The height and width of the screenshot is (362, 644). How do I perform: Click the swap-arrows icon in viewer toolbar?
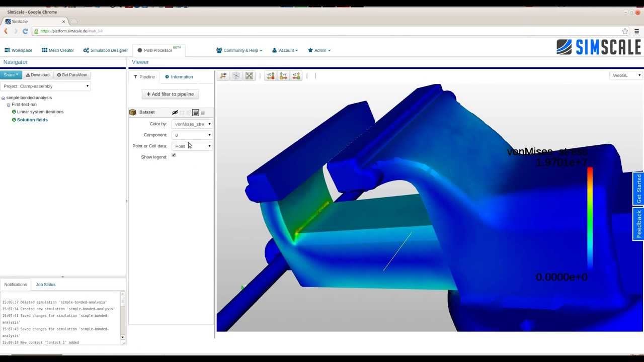pyautogui.click(x=223, y=76)
